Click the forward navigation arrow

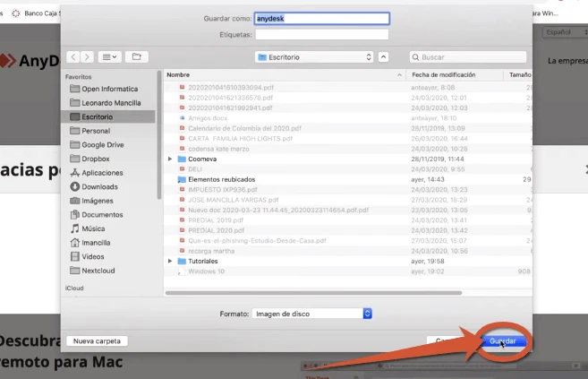tap(86, 56)
